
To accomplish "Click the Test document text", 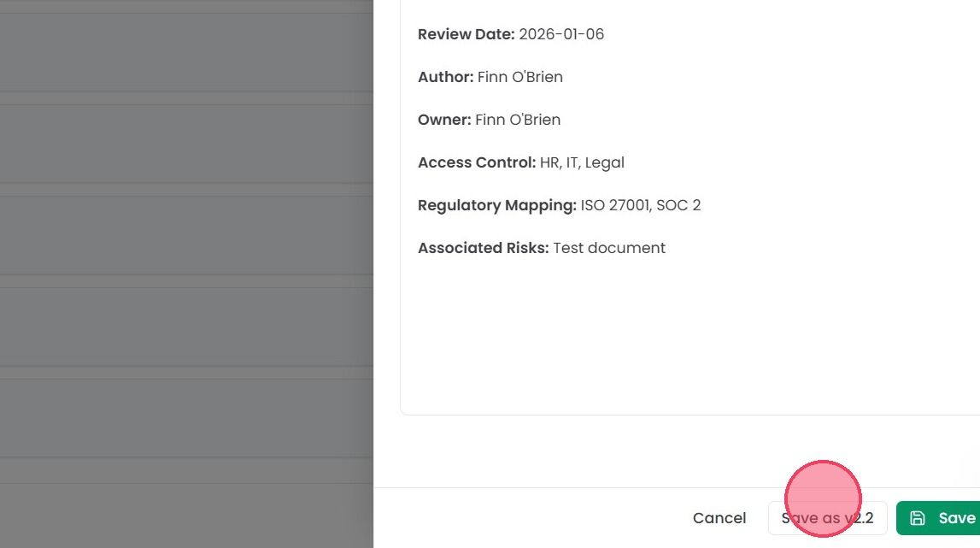I will (x=609, y=248).
